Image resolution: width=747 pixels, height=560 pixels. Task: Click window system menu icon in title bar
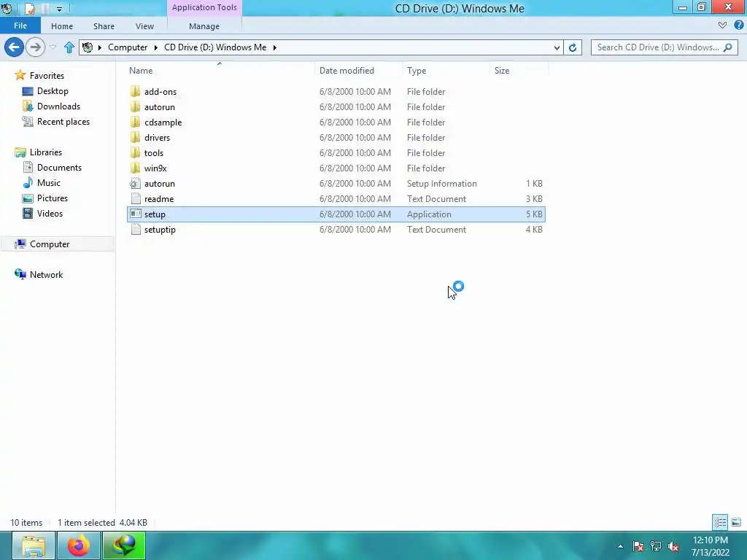[x=7, y=8]
